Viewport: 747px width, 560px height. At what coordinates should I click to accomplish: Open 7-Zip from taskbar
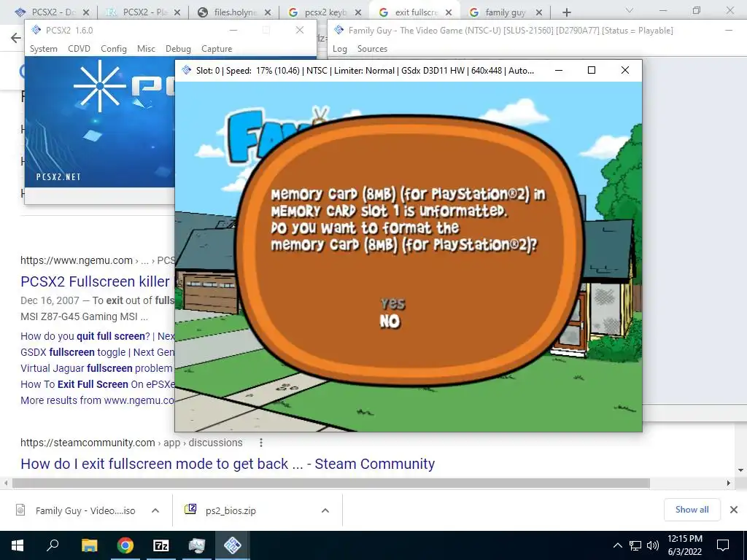pos(161,545)
